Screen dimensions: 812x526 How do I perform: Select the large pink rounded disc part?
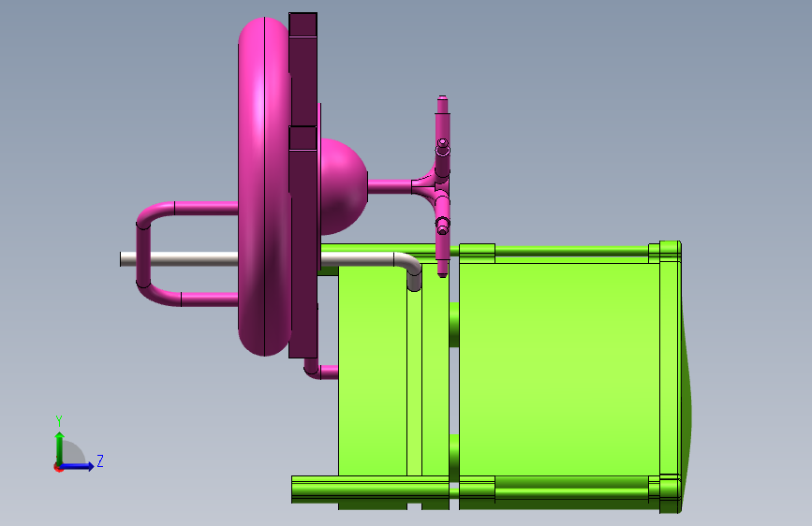[x=263, y=186]
